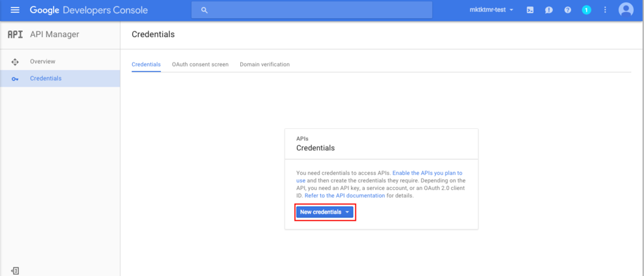Open the Refer to the API documentation link
The image size is (644, 276).
[345, 196]
